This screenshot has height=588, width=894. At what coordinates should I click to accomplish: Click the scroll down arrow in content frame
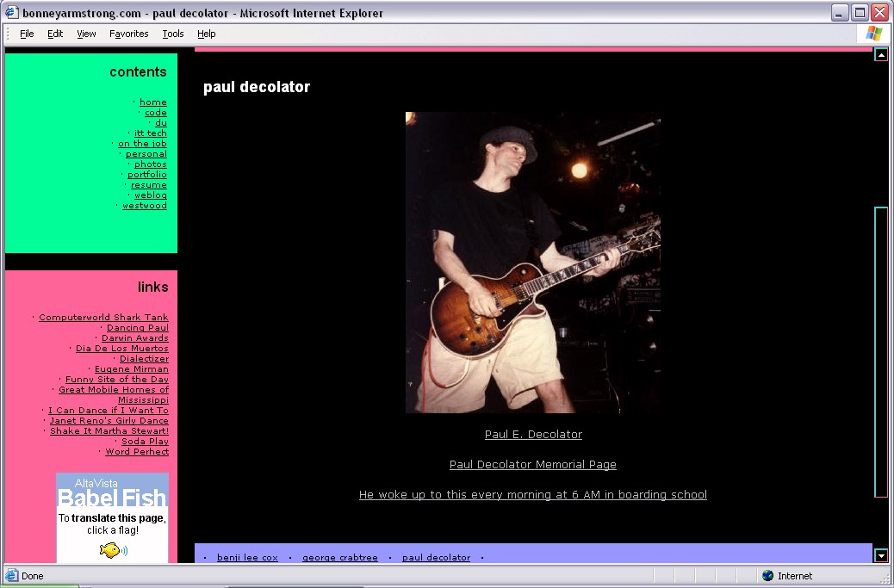pos(880,555)
